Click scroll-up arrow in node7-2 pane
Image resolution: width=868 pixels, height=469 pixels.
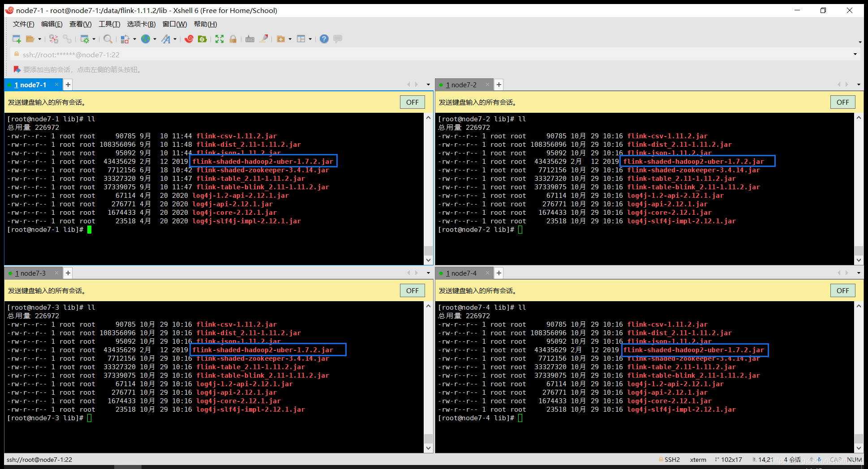point(859,118)
